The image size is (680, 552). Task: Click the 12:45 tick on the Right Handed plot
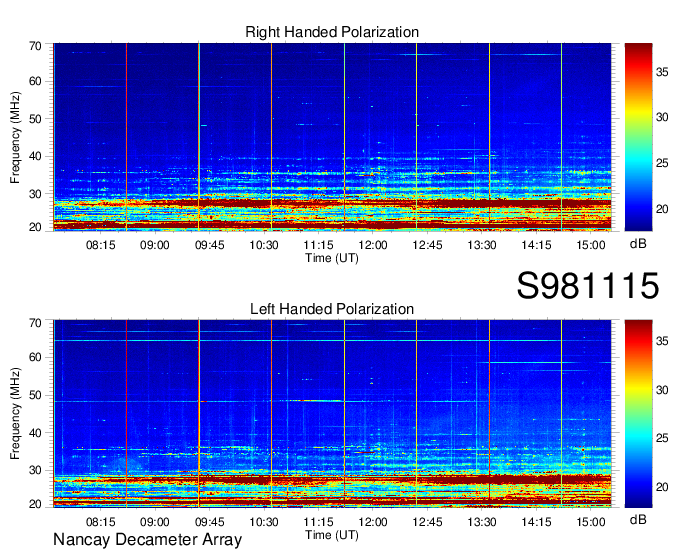(x=428, y=245)
